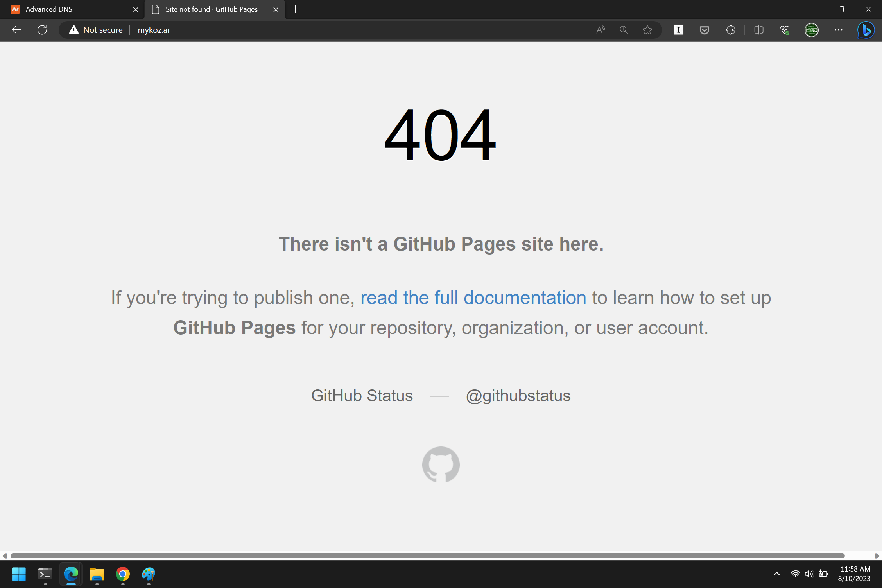View the Not secure site information warning
Screen dimensions: 882x588
click(x=96, y=30)
